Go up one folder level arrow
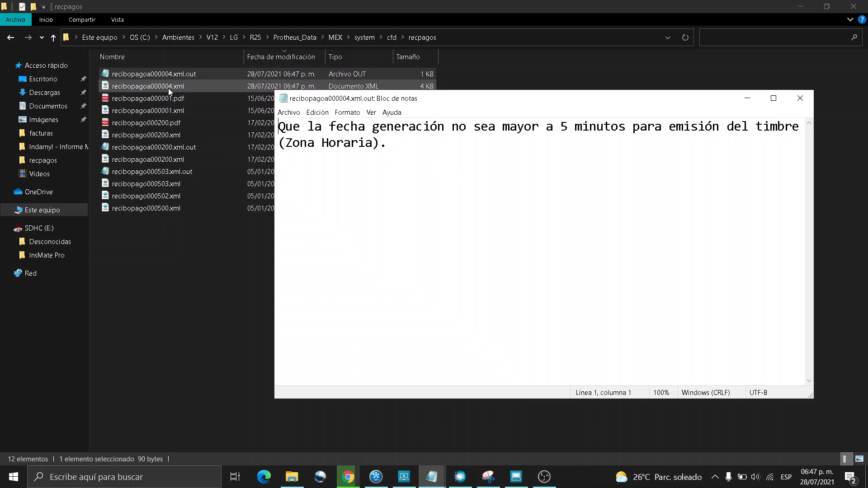868x488 pixels. pyautogui.click(x=53, y=38)
